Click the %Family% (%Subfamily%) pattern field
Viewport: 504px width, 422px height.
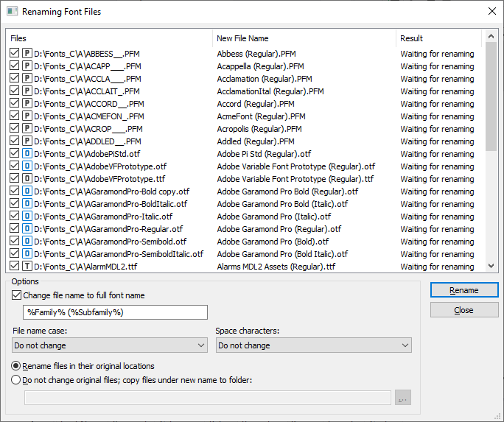pyautogui.click(x=115, y=312)
